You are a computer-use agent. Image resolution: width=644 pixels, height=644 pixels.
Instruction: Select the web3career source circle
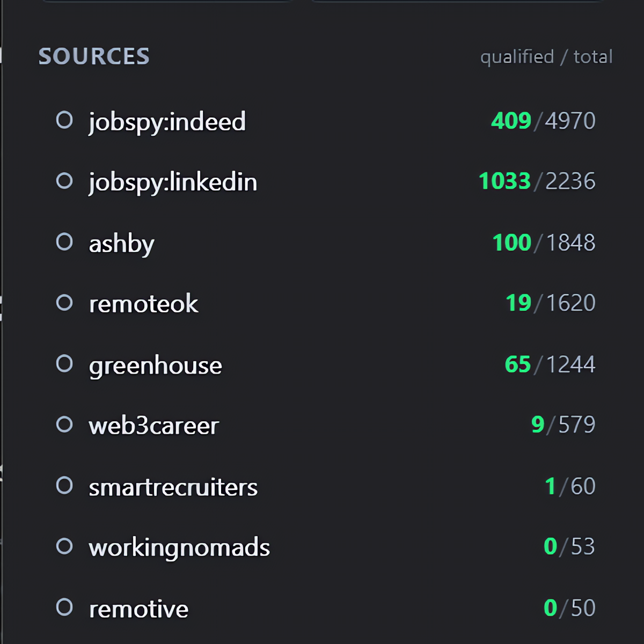(x=64, y=425)
